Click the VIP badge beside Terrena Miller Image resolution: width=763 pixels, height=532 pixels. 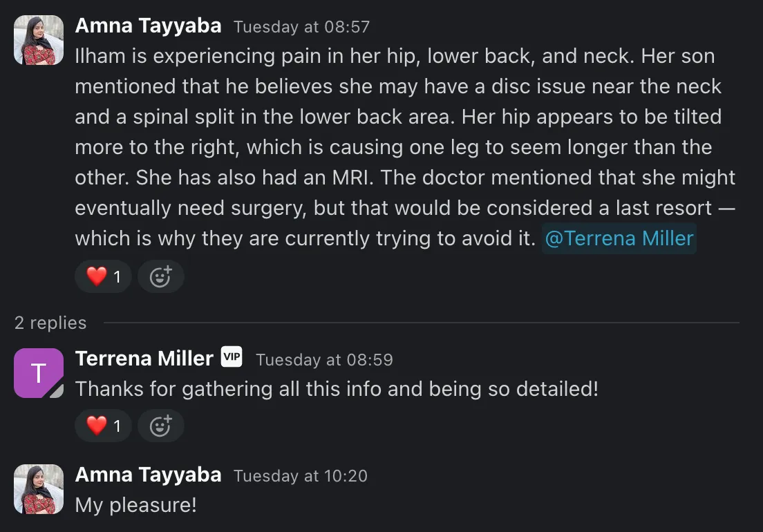pos(232,357)
